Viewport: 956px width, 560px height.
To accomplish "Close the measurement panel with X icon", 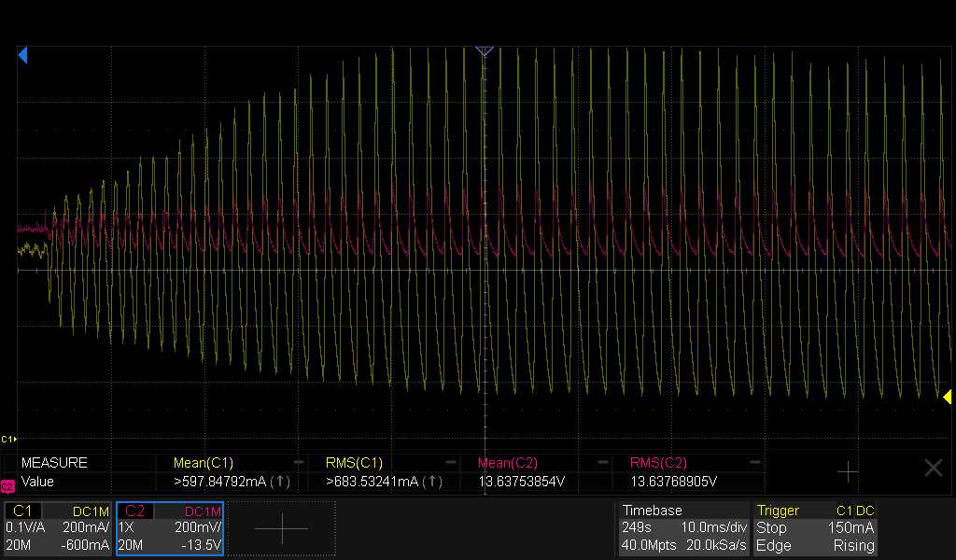I will [933, 468].
